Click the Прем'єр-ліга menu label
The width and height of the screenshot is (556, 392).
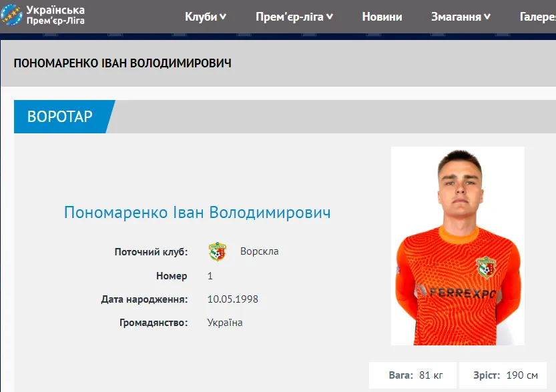pos(290,17)
